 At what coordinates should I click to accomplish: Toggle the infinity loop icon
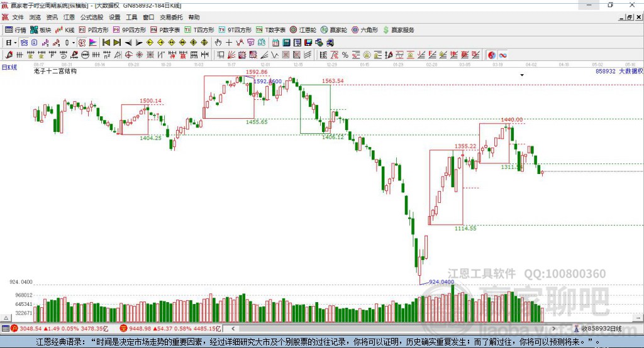click(502, 55)
